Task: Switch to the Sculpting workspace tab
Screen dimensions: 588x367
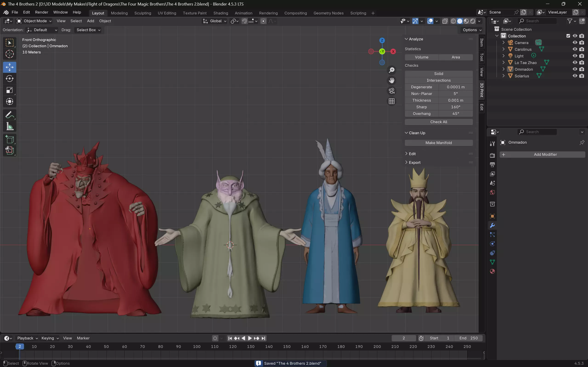Action: coord(143,13)
